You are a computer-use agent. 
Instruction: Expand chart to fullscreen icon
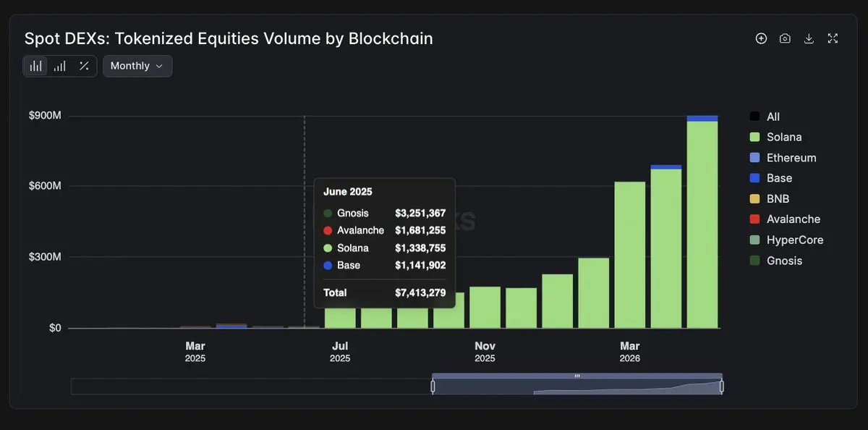point(833,38)
